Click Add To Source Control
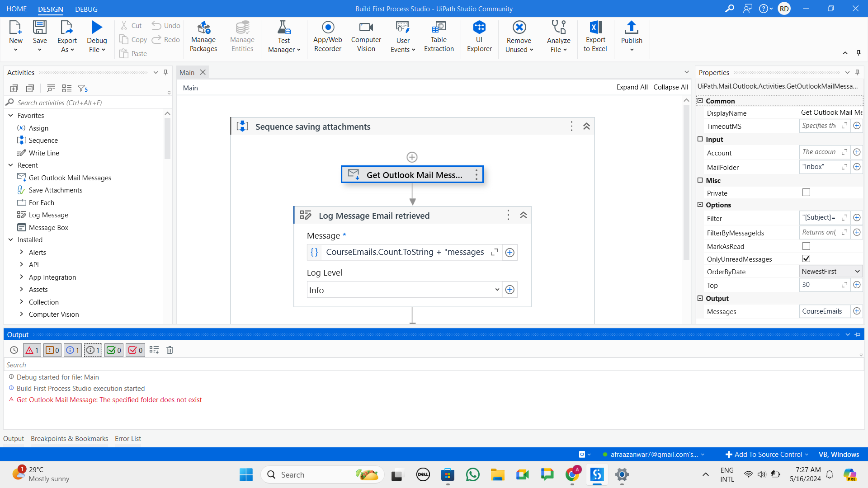Image resolution: width=868 pixels, height=488 pixels. click(768, 455)
